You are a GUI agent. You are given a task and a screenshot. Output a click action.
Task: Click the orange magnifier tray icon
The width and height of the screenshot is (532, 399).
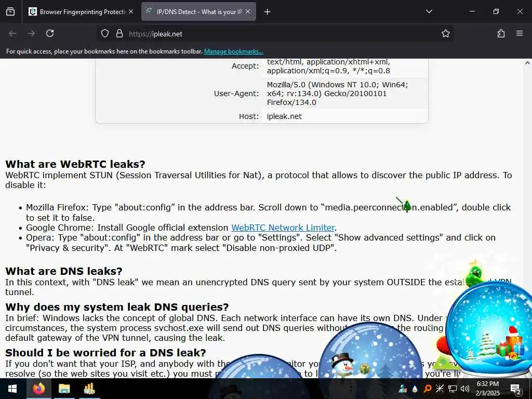coord(428,389)
